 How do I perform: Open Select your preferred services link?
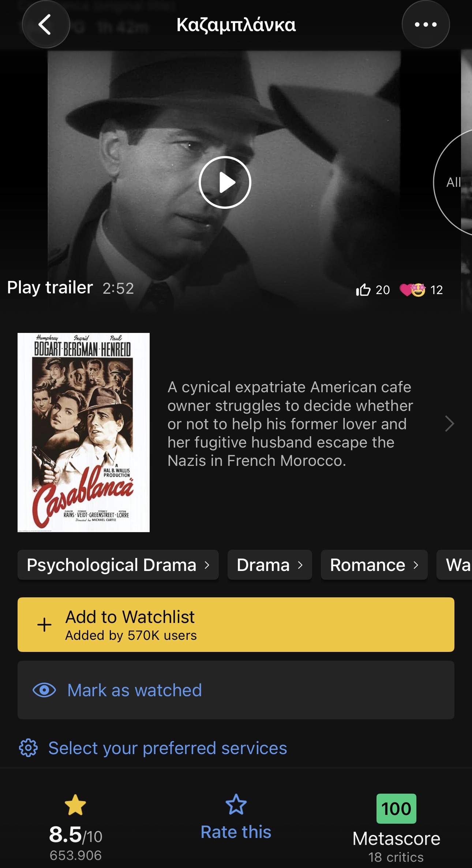(x=168, y=748)
